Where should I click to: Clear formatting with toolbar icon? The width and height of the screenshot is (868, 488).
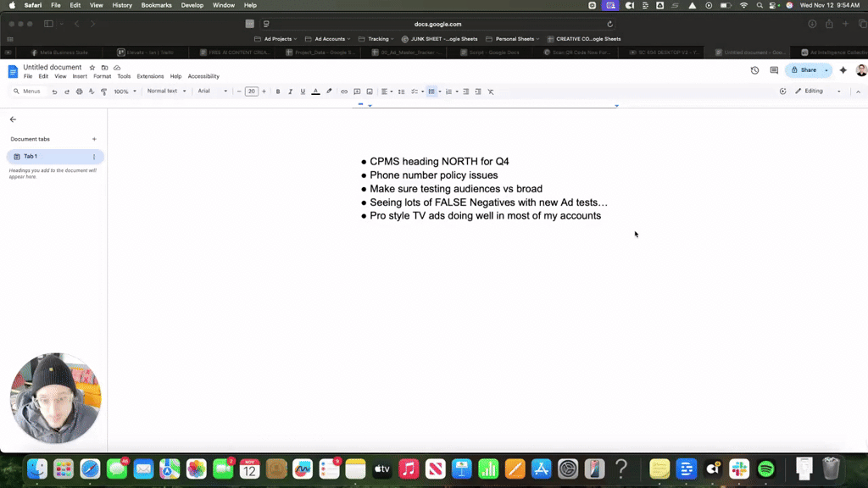coord(491,91)
